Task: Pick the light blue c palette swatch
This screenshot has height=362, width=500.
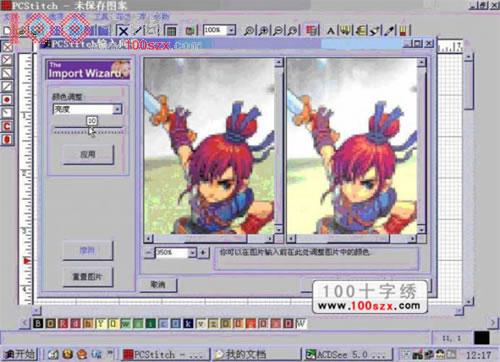Action: 163,323
